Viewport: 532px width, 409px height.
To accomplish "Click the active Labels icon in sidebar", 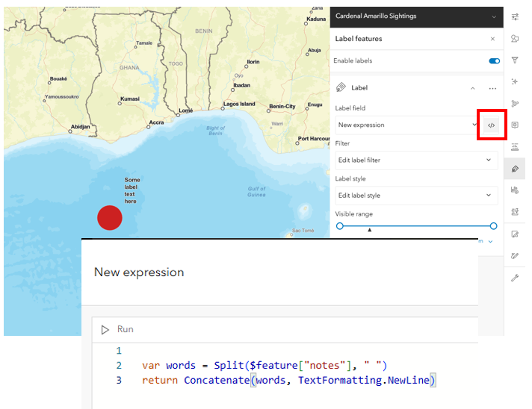I will pos(515,169).
